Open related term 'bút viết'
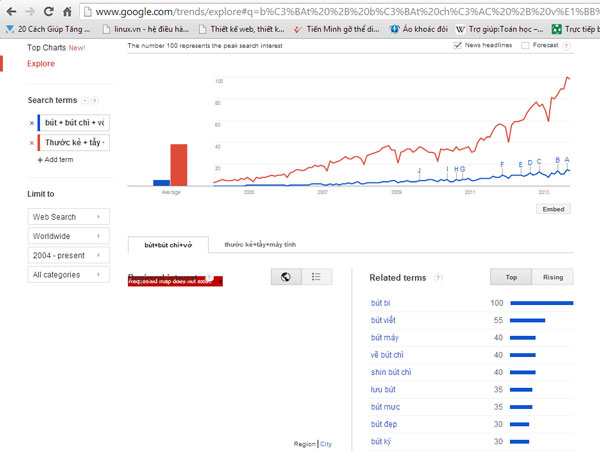600x451 pixels. (383, 320)
